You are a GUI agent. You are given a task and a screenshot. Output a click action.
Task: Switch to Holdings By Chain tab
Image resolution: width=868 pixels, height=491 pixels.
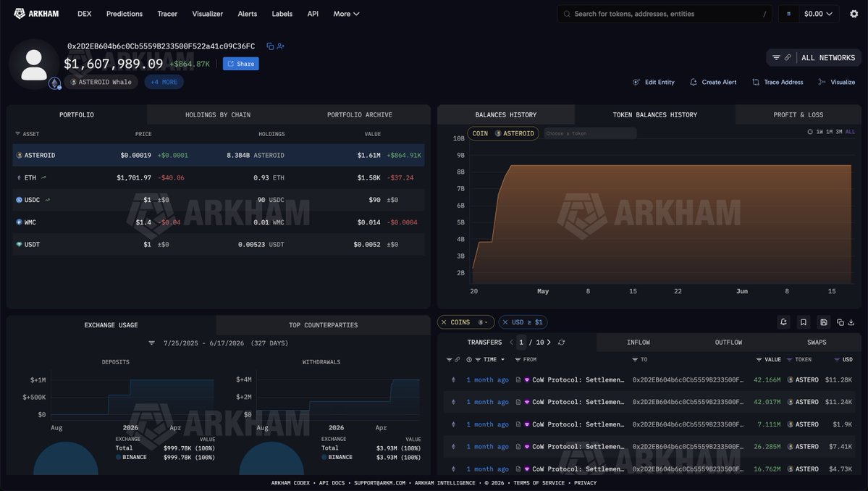point(218,114)
